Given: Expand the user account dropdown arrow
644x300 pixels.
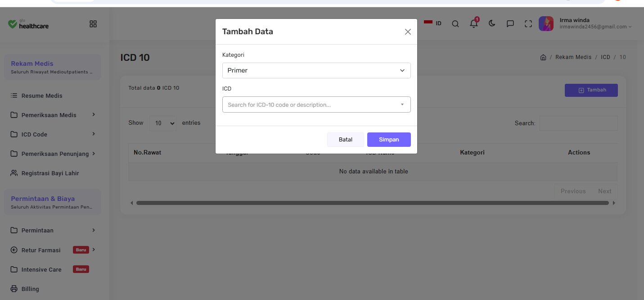Looking at the screenshot, I should (630, 27).
